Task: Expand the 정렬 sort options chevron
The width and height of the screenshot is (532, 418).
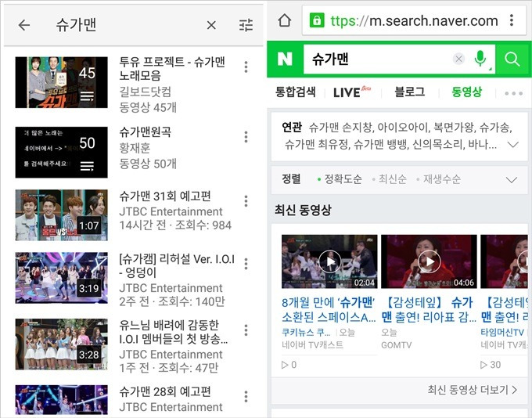Action: tap(512, 179)
